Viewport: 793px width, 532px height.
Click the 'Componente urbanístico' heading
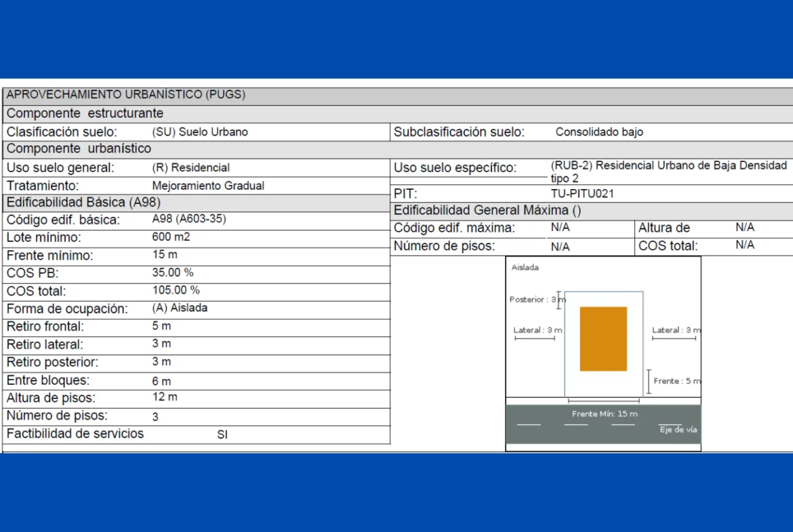pos(79,148)
